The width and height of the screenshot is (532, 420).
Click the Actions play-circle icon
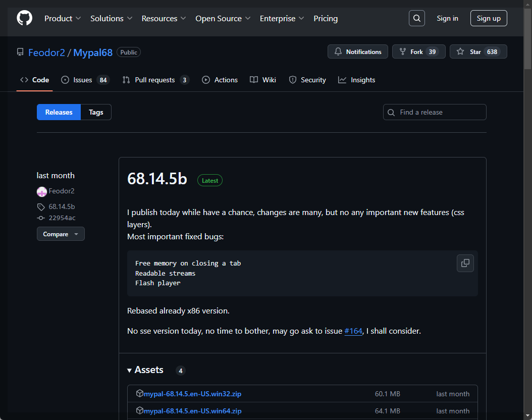(206, 80)
